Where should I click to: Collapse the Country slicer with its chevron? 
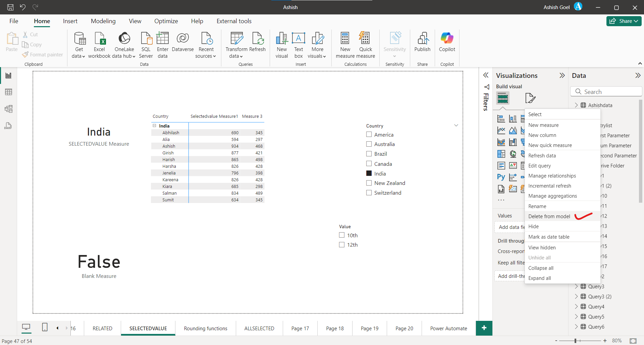tap(456, 125)
